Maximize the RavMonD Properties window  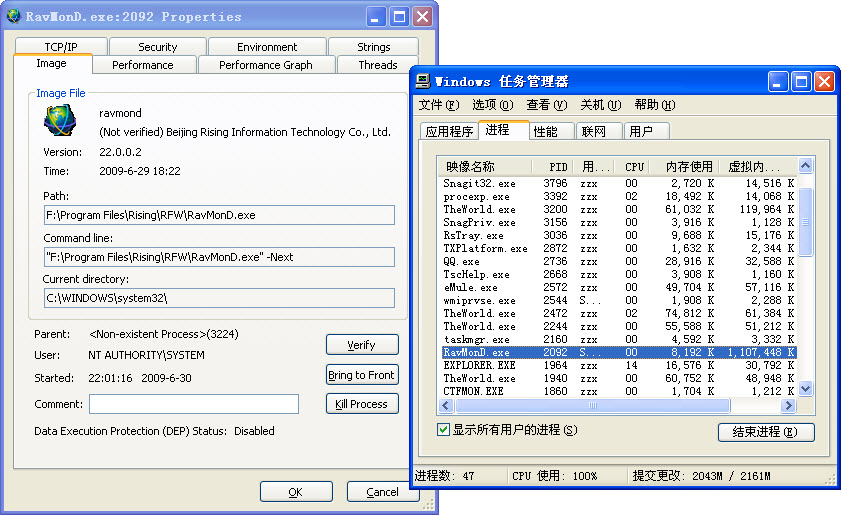(399, 17)
